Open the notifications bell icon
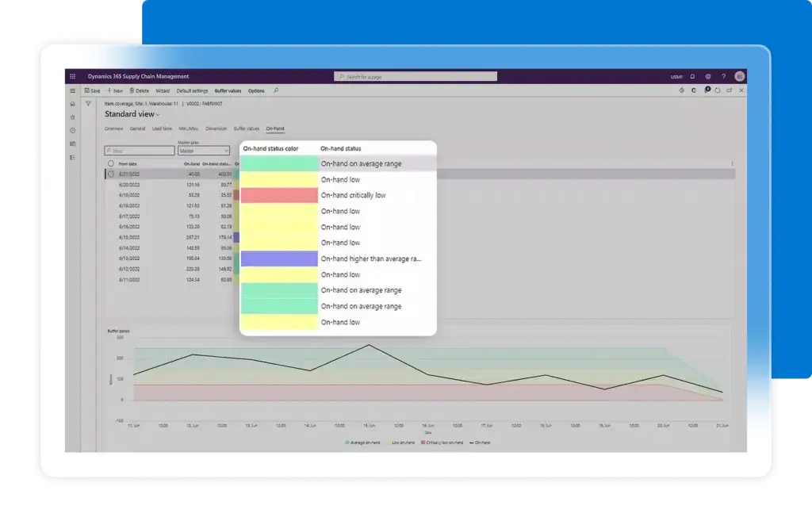 coord(692,76)
